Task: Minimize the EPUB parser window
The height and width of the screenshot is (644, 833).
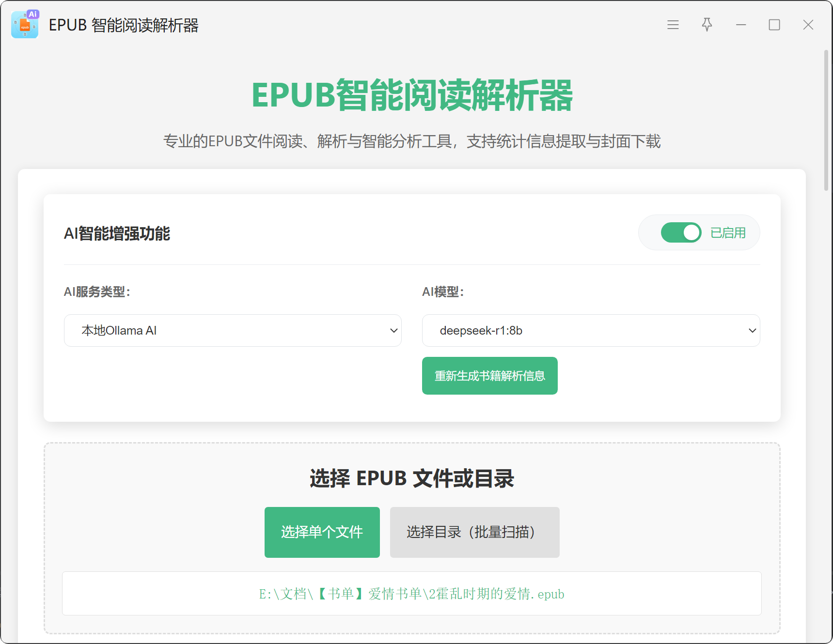Action: point(740,25)
